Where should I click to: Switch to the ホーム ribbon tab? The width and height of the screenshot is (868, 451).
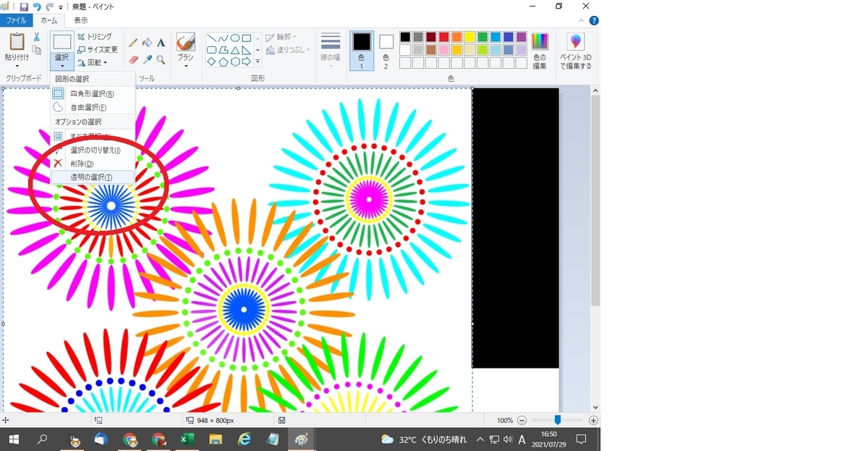click(x=48, y=21)
